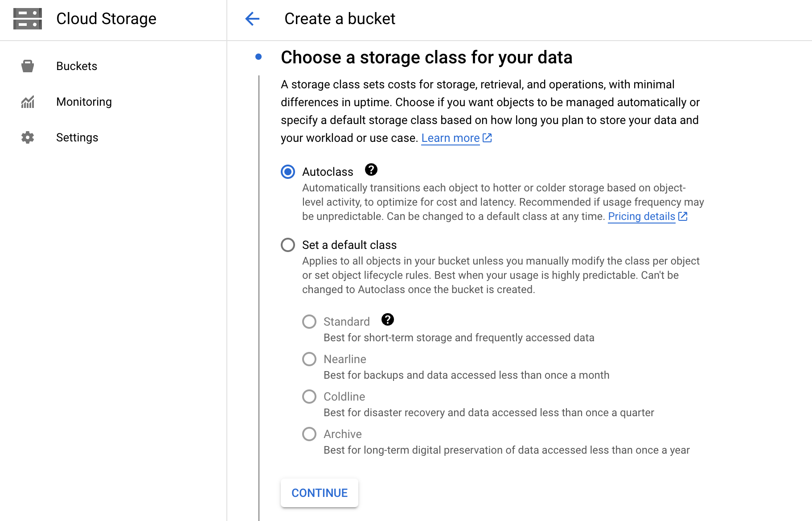Select the Standard storage class
812x521 pixels.
click(309, 321)
